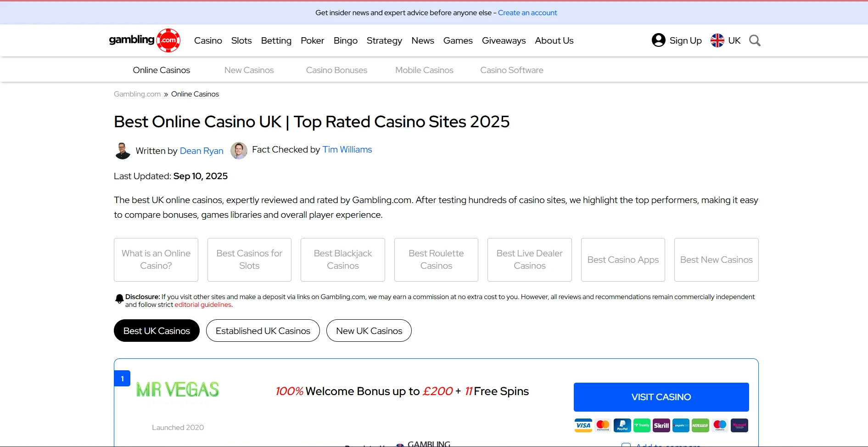Switch to the New UK Casinos filter
Screen dimensions: 868x447
coord(369,331)
